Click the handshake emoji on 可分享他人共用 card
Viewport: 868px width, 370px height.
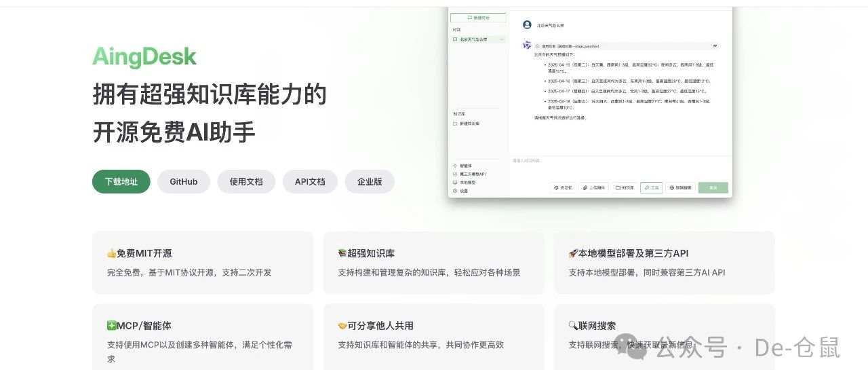click(x=342, y=326)
